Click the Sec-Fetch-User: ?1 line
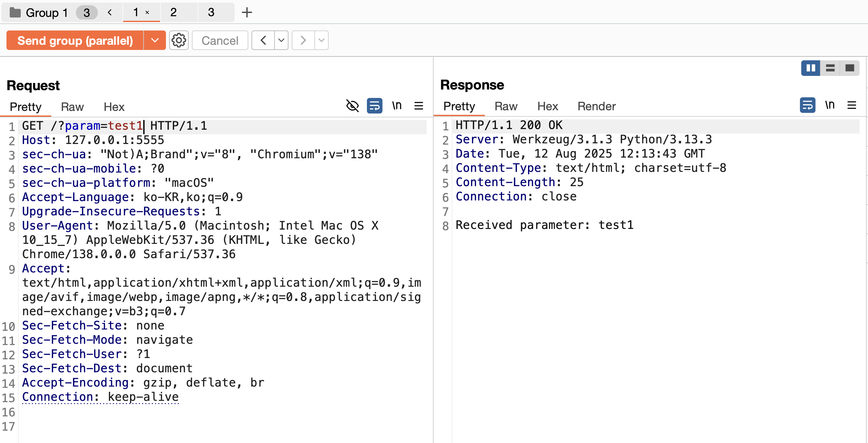The image size is (868, 443). 86,354
